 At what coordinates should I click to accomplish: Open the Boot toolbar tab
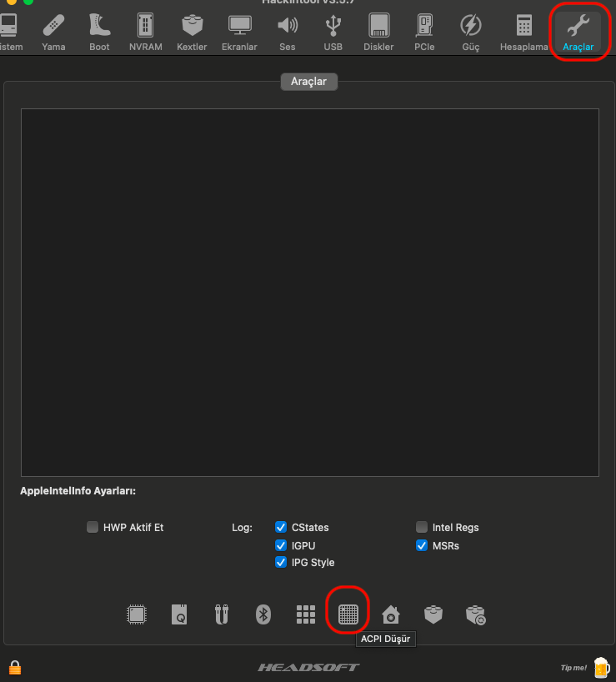99,33
